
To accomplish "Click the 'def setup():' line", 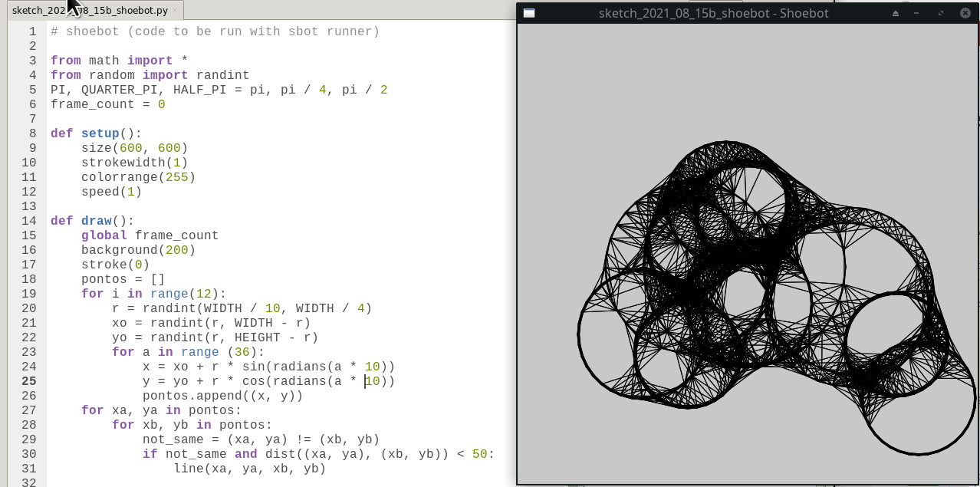I will coord(96,133).
